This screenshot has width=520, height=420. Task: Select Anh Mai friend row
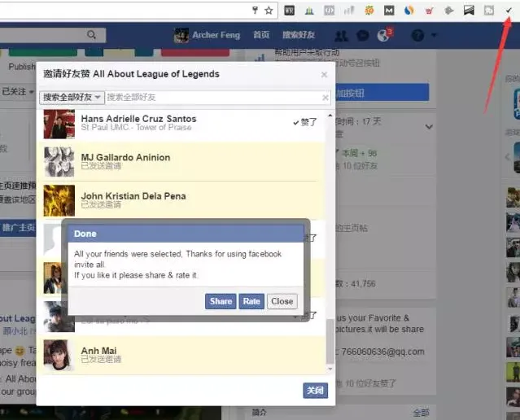pyautogui.click(x=181, y=355)
